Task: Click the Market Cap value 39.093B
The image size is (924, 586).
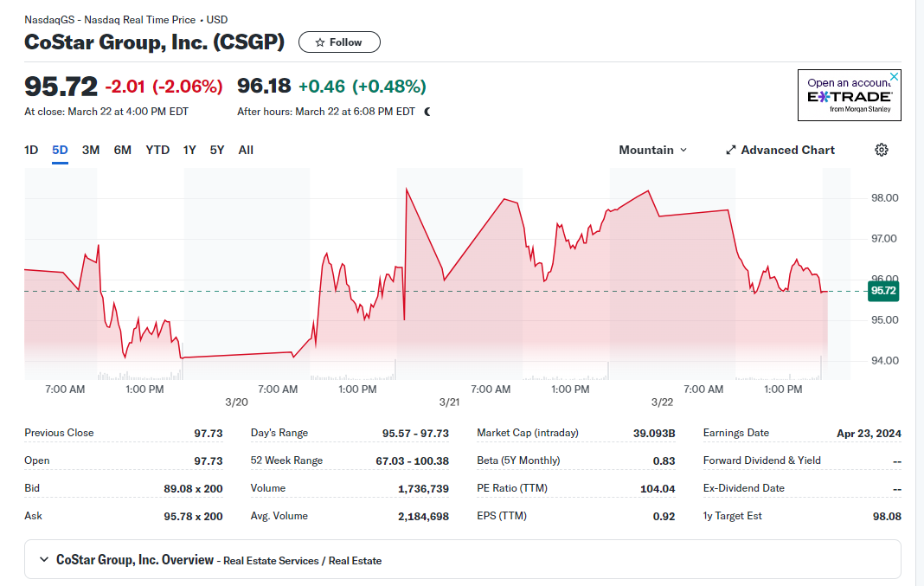Action: [654, 434]
